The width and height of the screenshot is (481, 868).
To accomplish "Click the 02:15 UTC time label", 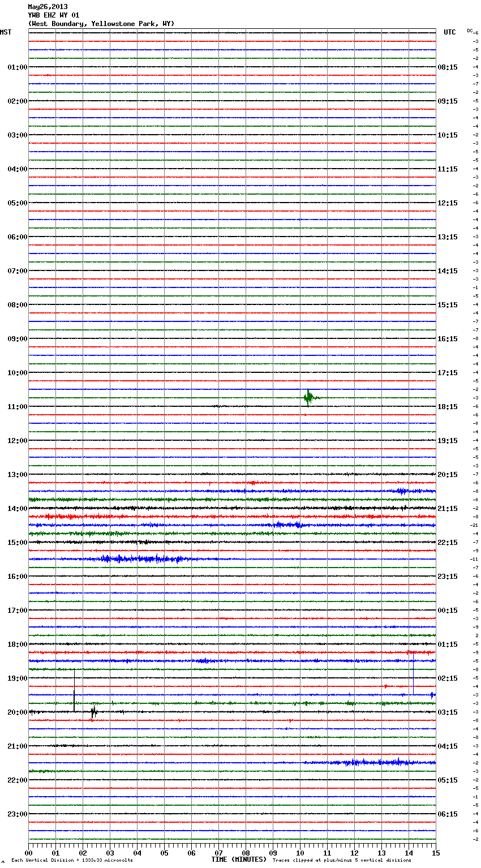I will [x=448, y=678].
